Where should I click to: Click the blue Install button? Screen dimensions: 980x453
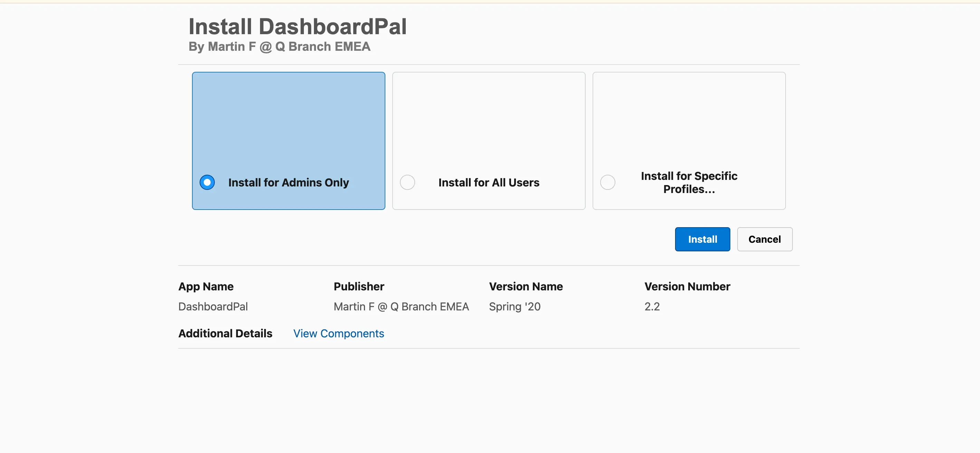[x=702, y=239]
